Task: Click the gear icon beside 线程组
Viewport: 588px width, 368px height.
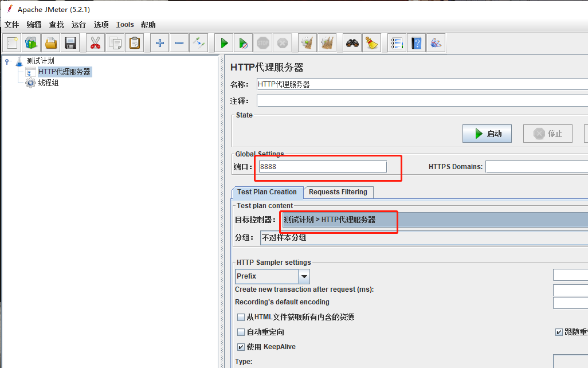Action: [x=30, y=83]
